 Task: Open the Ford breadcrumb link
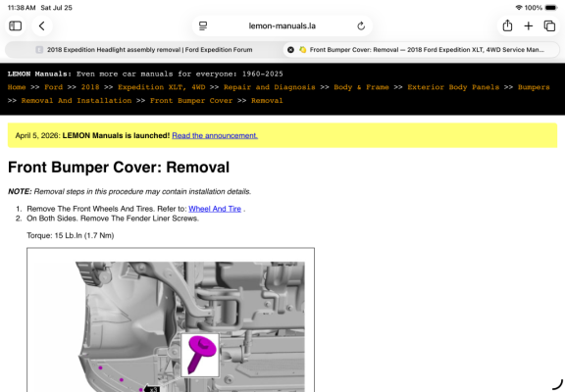(x=53, y=87)
